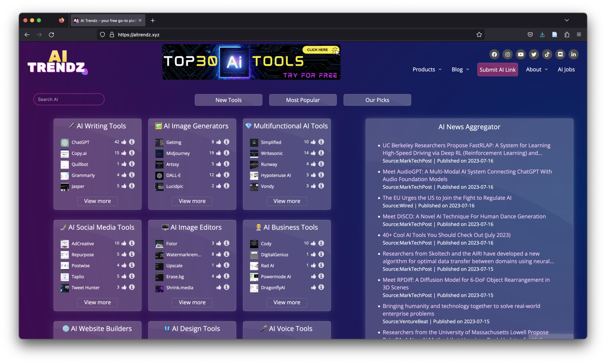This screenshot has height=364, width=606.
Task: Open Meet AudioGPT news article
Action: (x=467, y=175)
